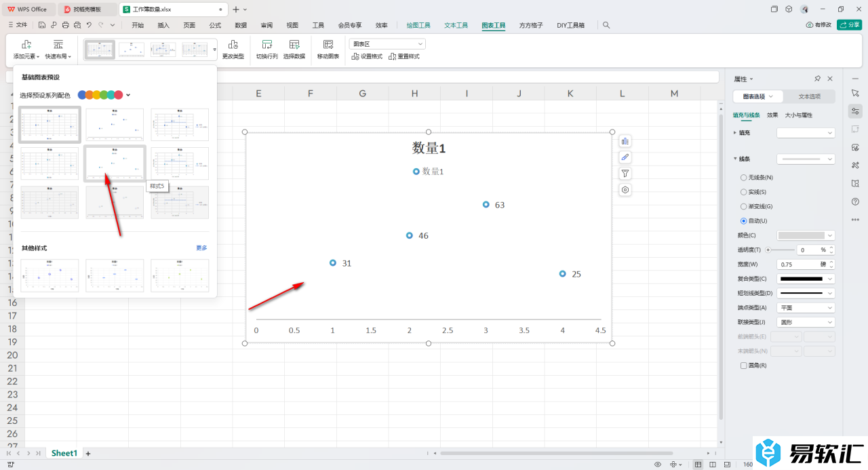Viewport: 868px width, 470px height.
Task: Select 自动(U) radio button
Action: tap(744, 221)
